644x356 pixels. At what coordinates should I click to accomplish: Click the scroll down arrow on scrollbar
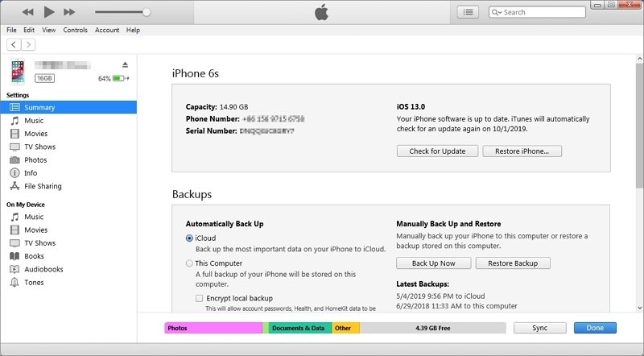pyautogui.click(x=639, y=308)
